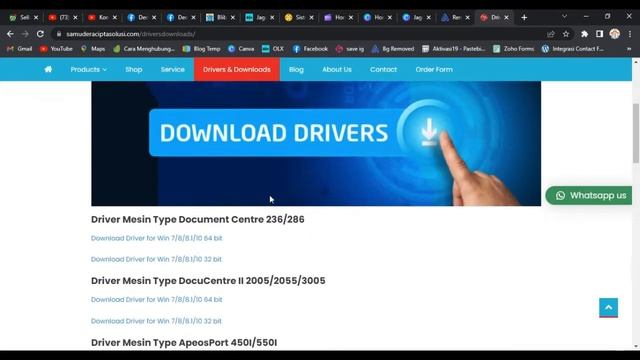Click the browser forward arrow
Screen dimensions: 640x360
pyautogui.click(x=25, y=34)
